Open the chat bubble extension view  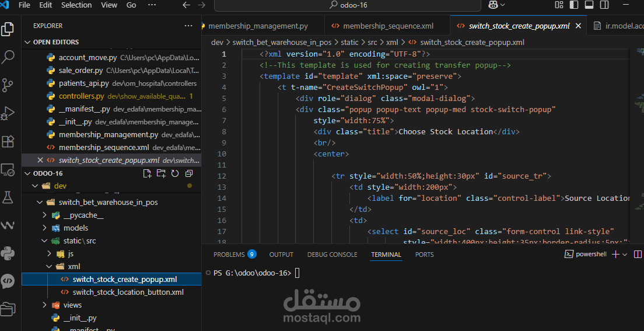[x=8, y=281]
